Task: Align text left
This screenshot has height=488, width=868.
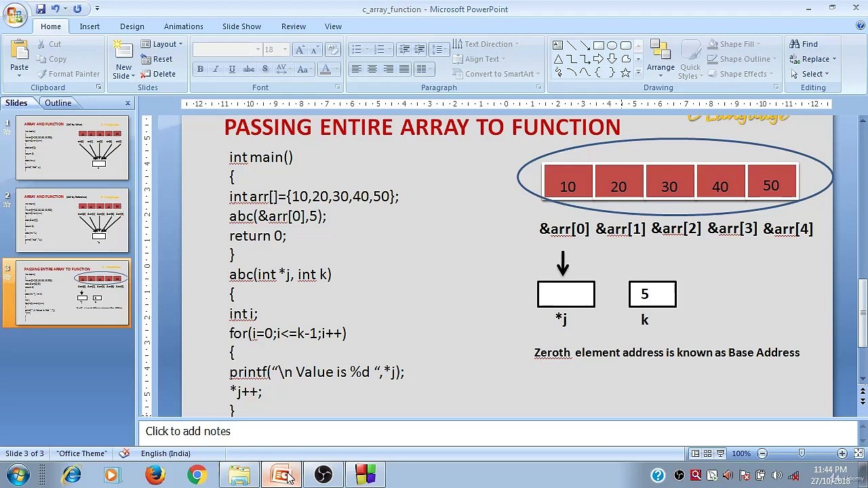Action: pos(356,69)
